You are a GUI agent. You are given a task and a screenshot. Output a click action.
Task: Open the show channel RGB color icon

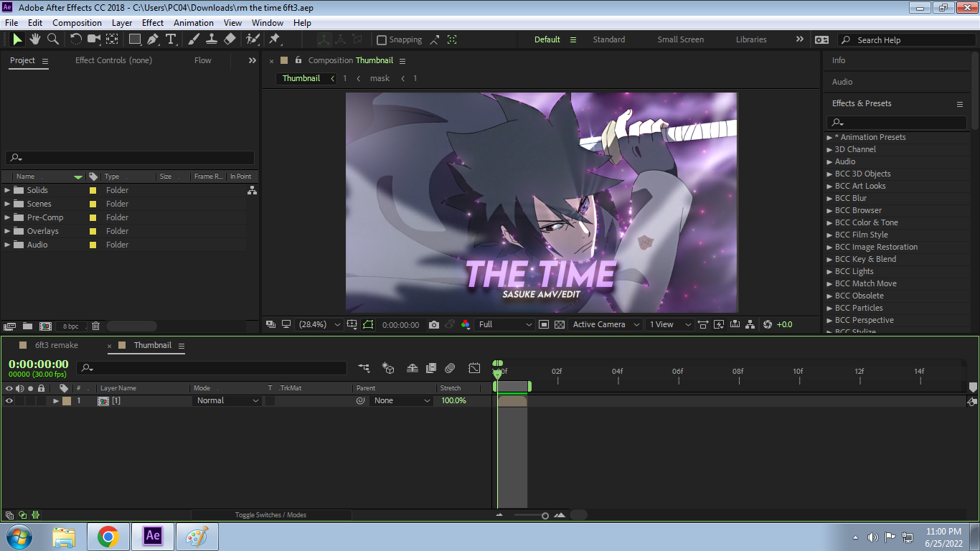466,324
